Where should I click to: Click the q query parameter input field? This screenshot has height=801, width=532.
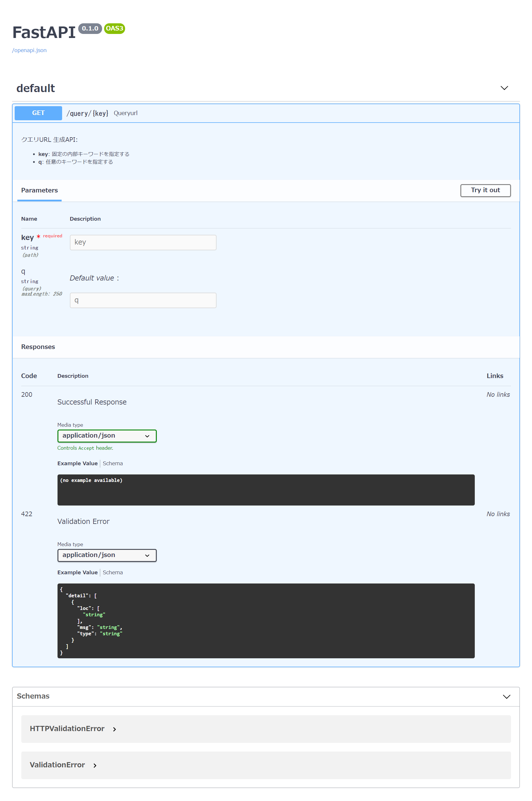click(x=143, y=300)
